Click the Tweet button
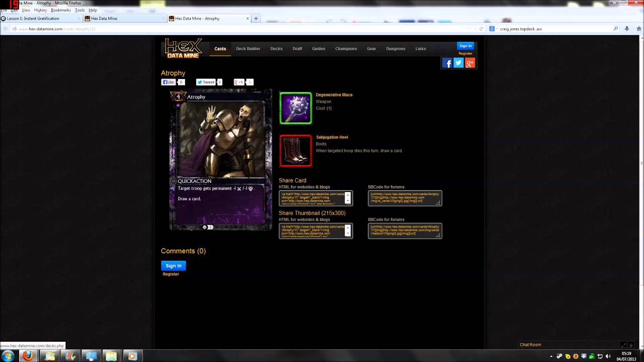The height and width of the screenshot is (362, 644). 206,82
